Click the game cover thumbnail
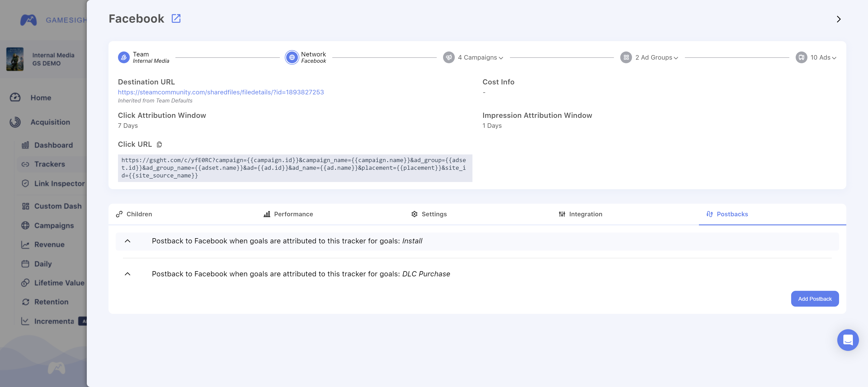868x387 pixels. pos(15,59)
